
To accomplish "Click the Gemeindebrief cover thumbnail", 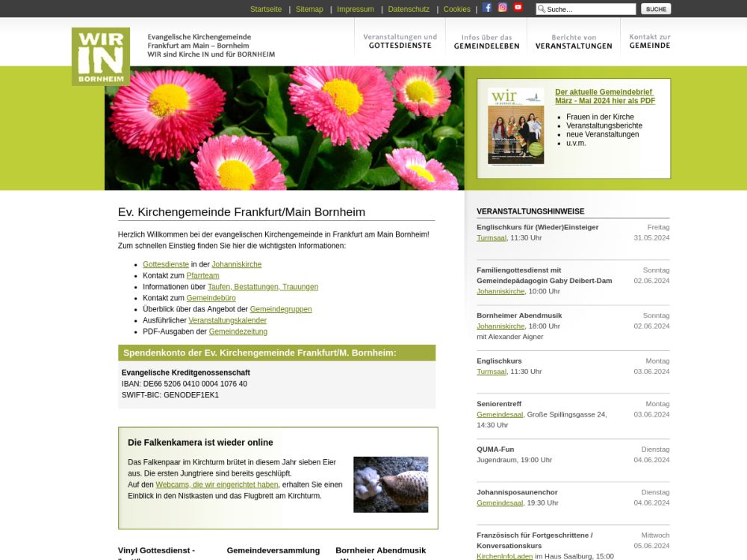I will [x=515, y=125].
